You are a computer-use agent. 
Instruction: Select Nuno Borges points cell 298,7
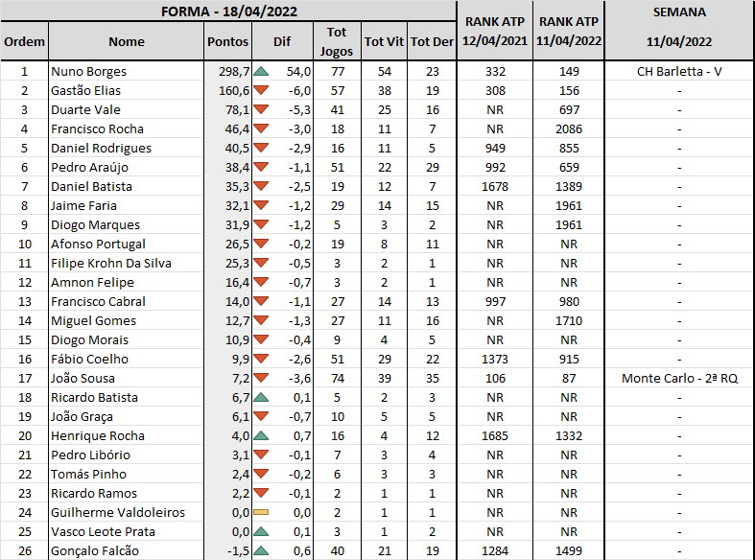pyautogui.click(x=227, y=72)
